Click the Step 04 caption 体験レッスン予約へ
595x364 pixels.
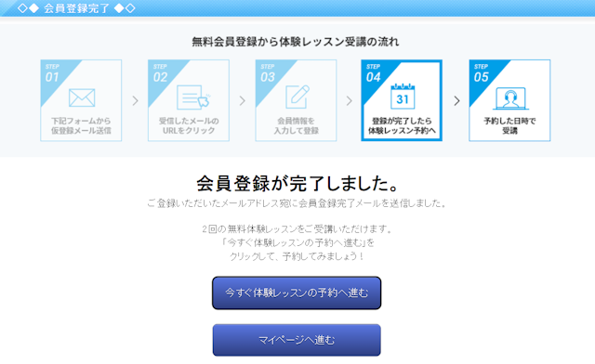coord(402,131)
